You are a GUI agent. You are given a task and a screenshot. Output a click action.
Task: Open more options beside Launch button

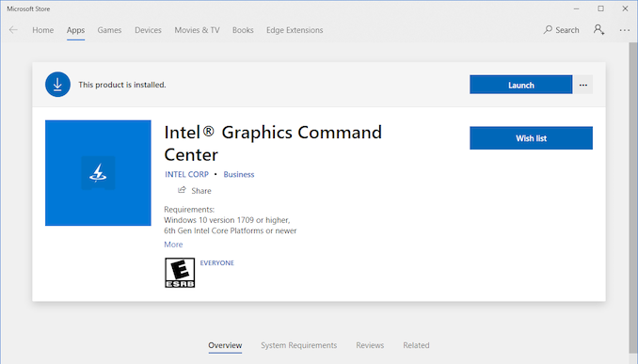583,85
